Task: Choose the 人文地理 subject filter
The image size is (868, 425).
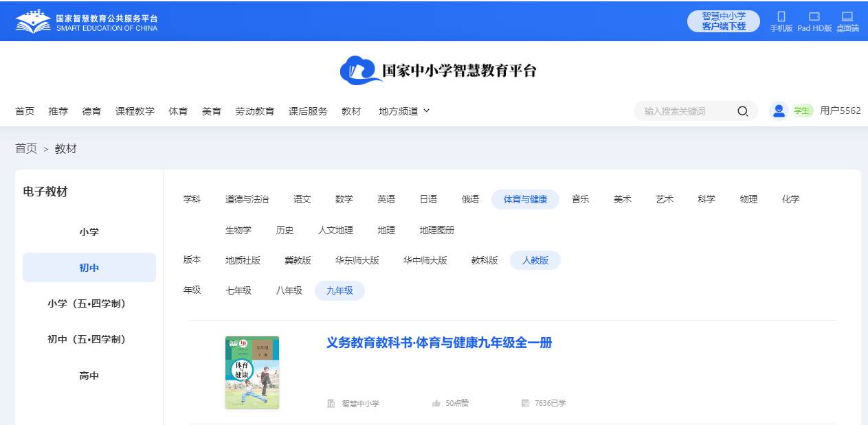Action: [336, 230]
